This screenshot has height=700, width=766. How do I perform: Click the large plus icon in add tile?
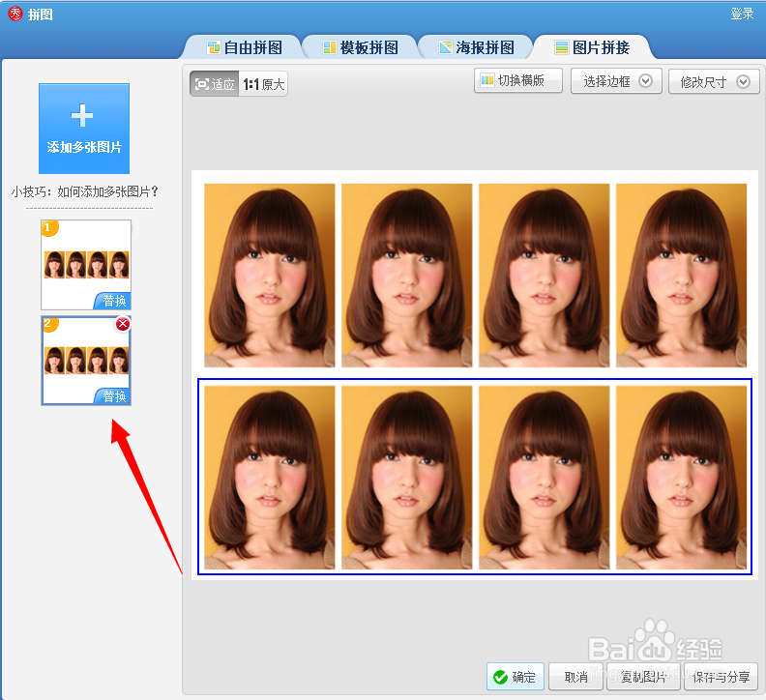82,115
